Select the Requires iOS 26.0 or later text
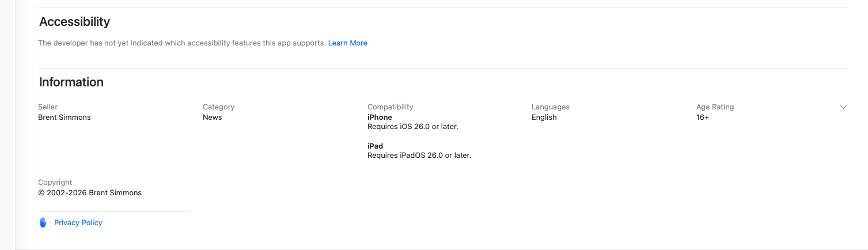The width and height of the screenshot is (868, 250). (412, 127)
